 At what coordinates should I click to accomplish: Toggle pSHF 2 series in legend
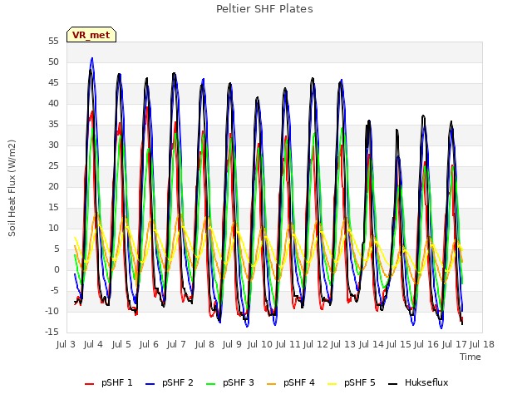click(x=170, y=382)
